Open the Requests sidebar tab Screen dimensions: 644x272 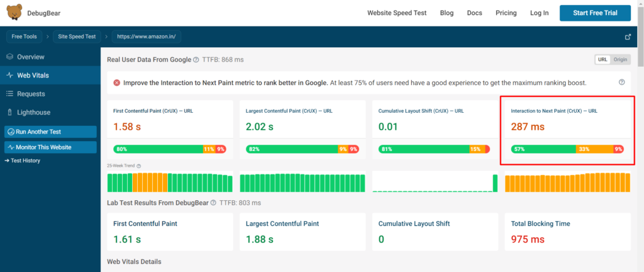pos(31,94)
